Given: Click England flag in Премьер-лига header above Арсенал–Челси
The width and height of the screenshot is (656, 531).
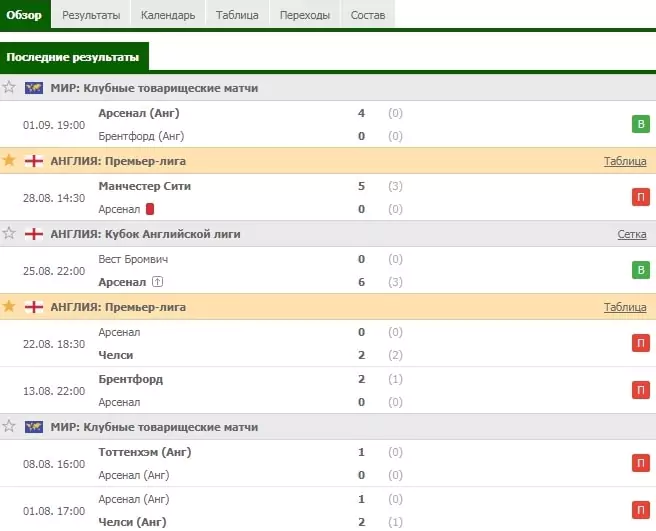Looking at the screenshot, I should pos(34,307).
